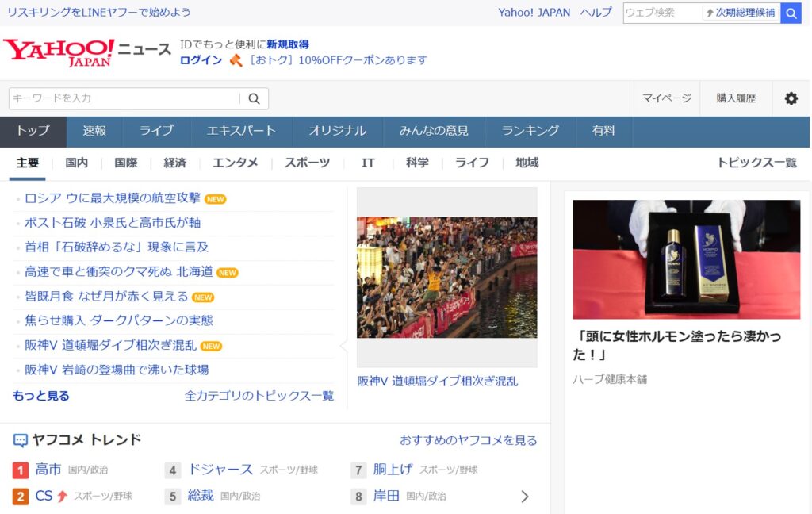This screenshot has width=812, height=514.
Task: Click the keyword search magnifier icon
Action: (254, 98)
